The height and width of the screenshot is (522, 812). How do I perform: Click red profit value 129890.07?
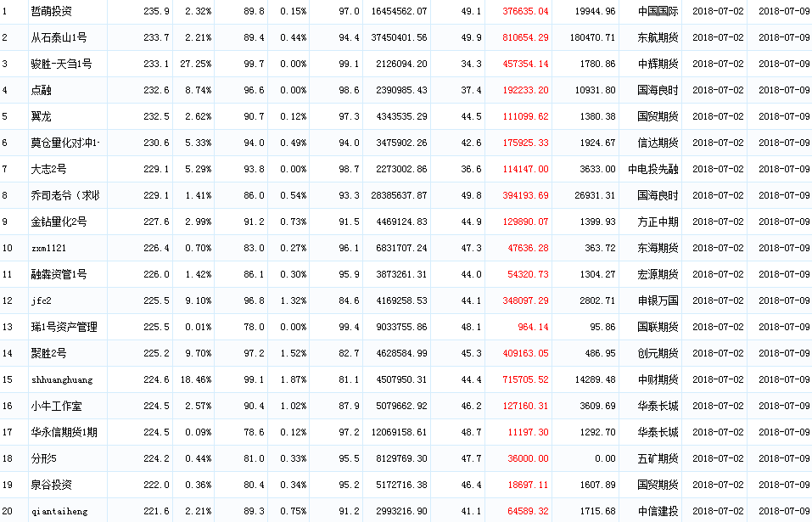pyautogui.click(x=525, y=222)
